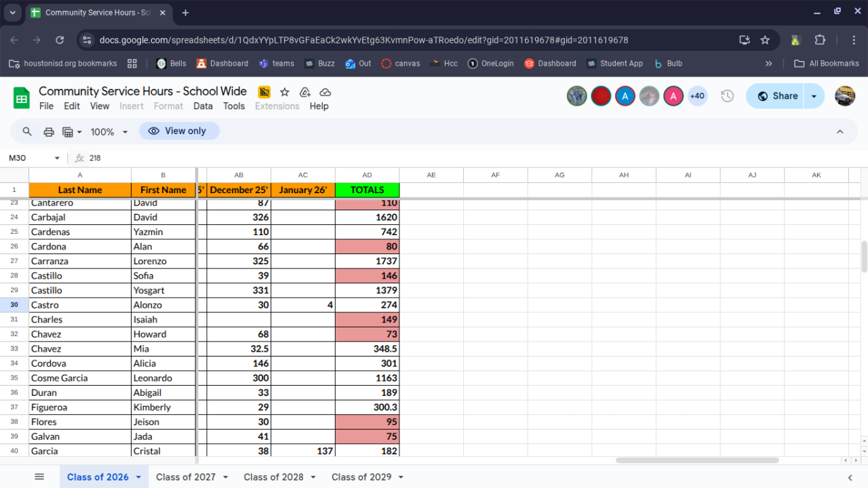The width and height of the screenshot is (868, 488).
Task: Open the Out bookmark
Action: point(358,64)
